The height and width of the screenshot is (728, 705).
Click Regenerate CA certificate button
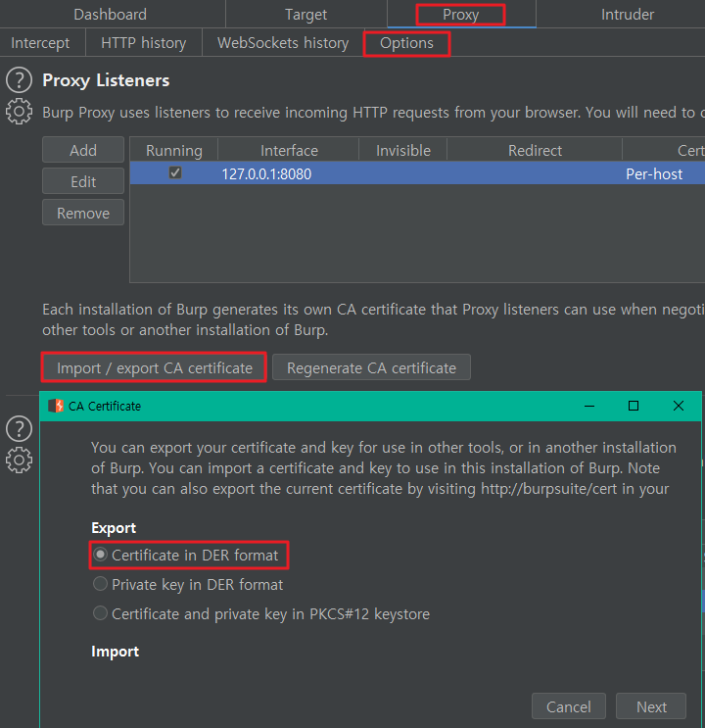click(371, 367)
